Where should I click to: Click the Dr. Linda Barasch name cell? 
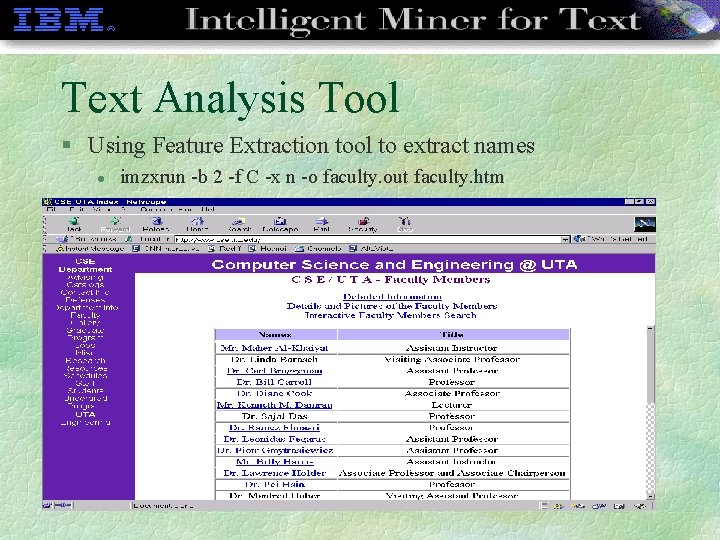pyautogui.click(x=275, y=360)
